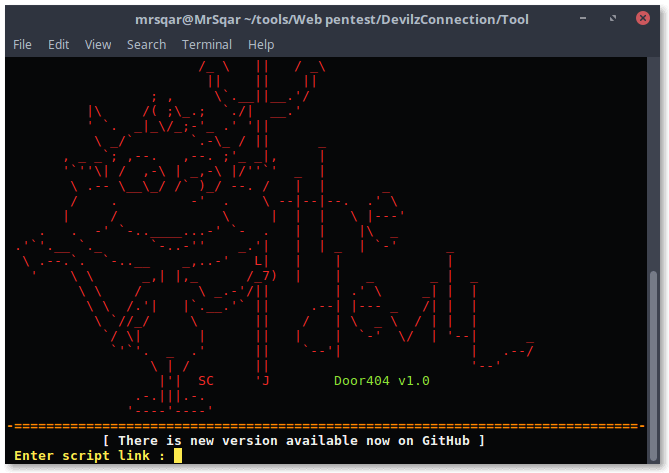Click the terminal scrollbar thumb
Viewport: 669px width, 473px height.
pos(654,366)
